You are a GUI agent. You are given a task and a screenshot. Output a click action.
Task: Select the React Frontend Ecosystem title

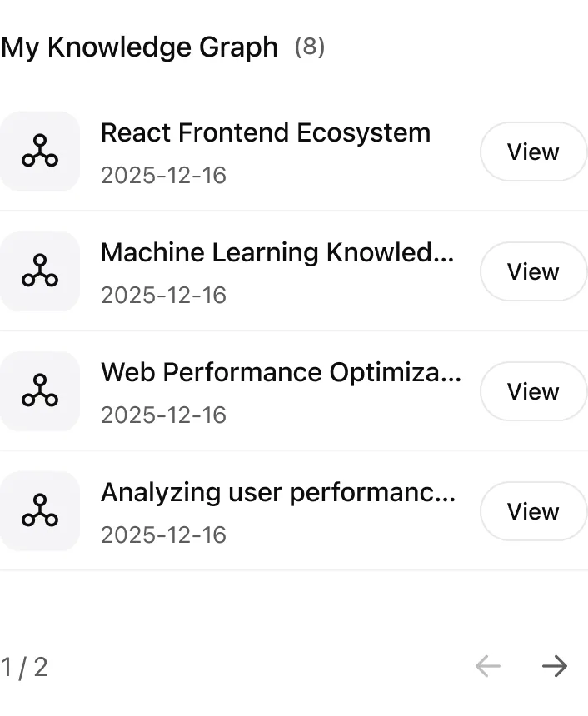(265, 132)
